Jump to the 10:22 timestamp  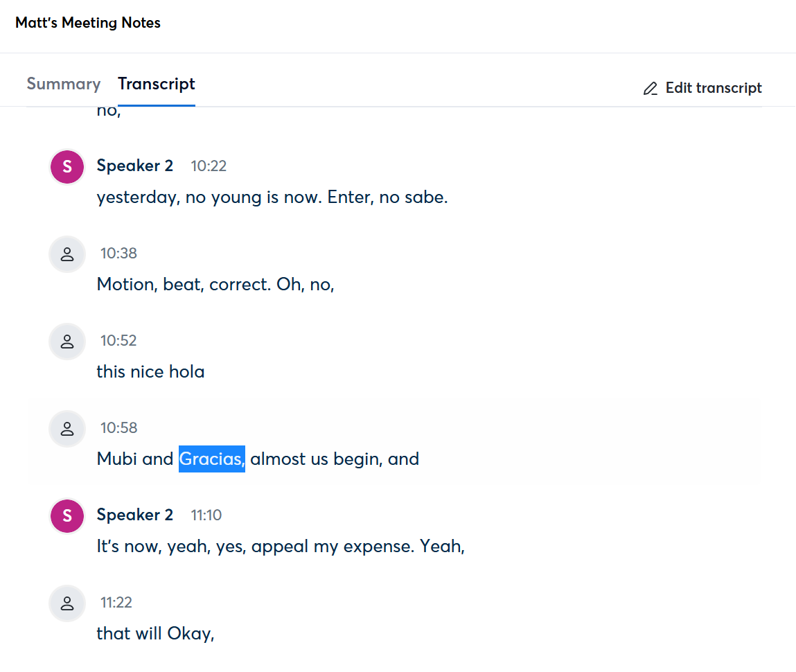click(x=209, y=166)
